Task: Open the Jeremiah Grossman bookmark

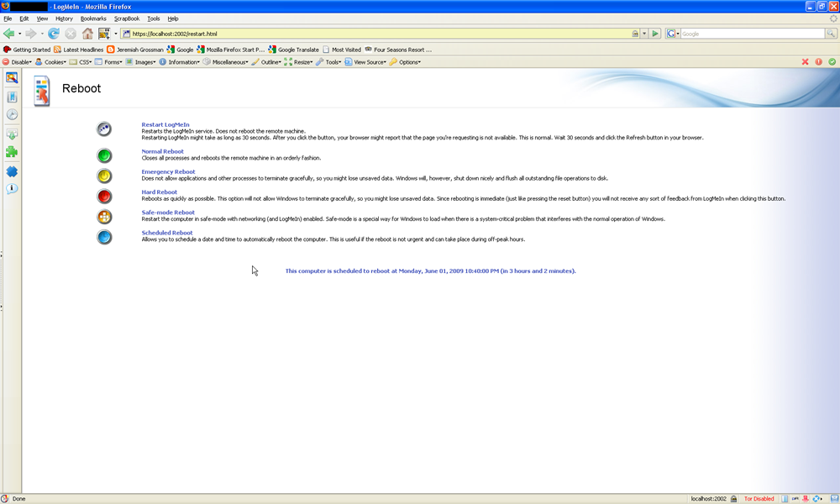Action: [135, 50]
